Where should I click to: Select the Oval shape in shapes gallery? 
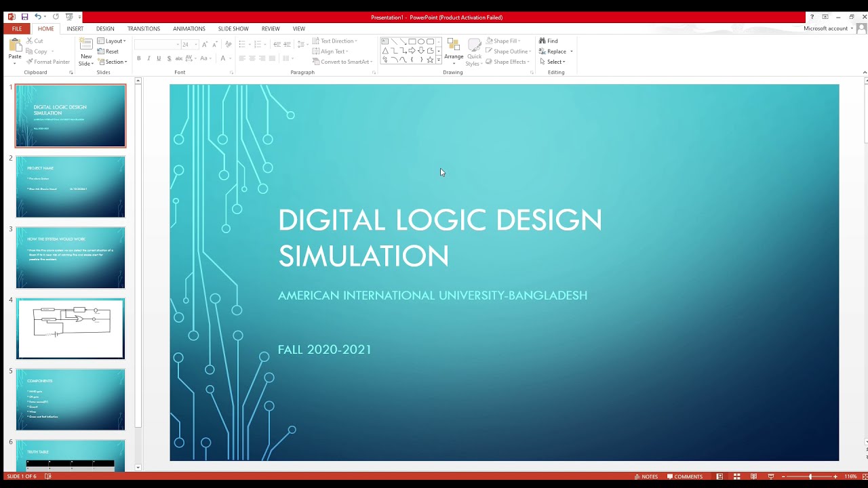421,41
